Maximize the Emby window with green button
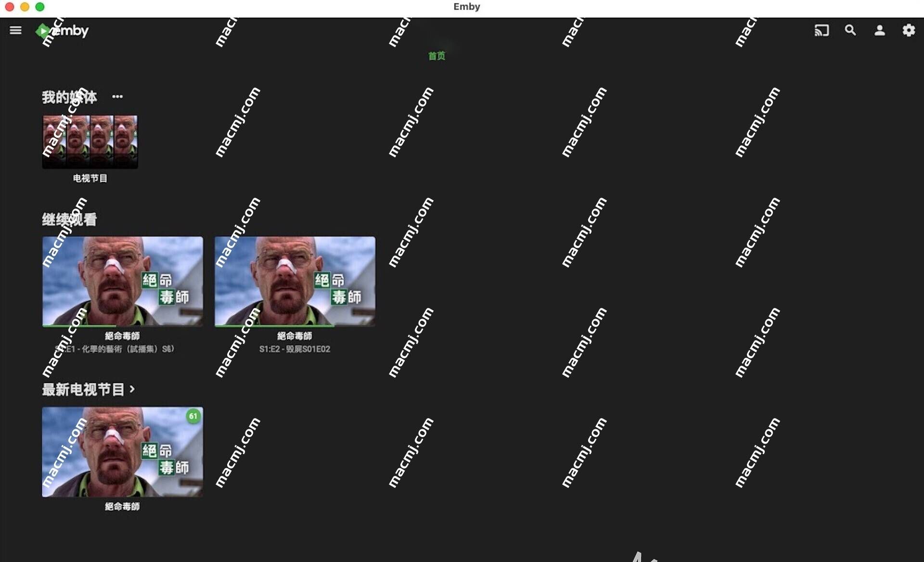The width and height of the screenshot is (924, 562). [x=40, y=7]
